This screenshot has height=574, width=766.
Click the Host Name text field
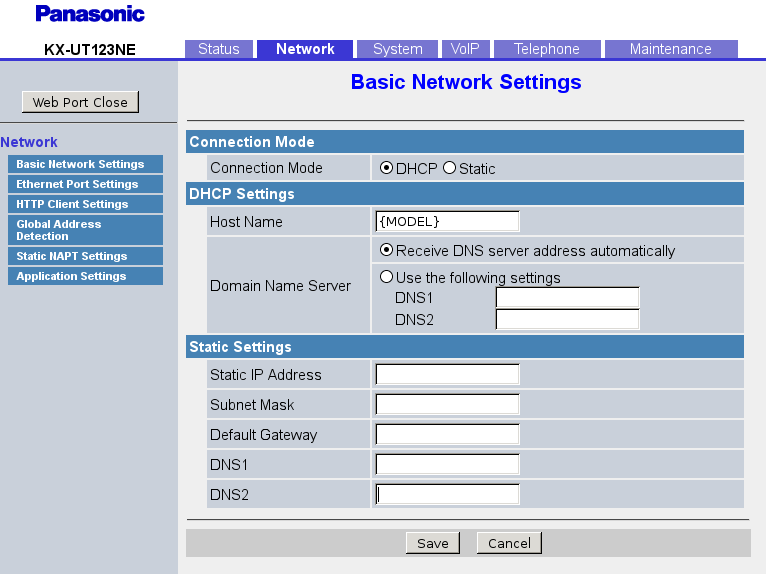pos(447,221)
